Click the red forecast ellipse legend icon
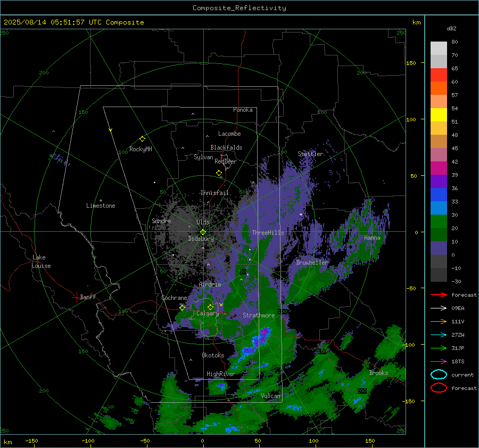 (x=439, y=388)
